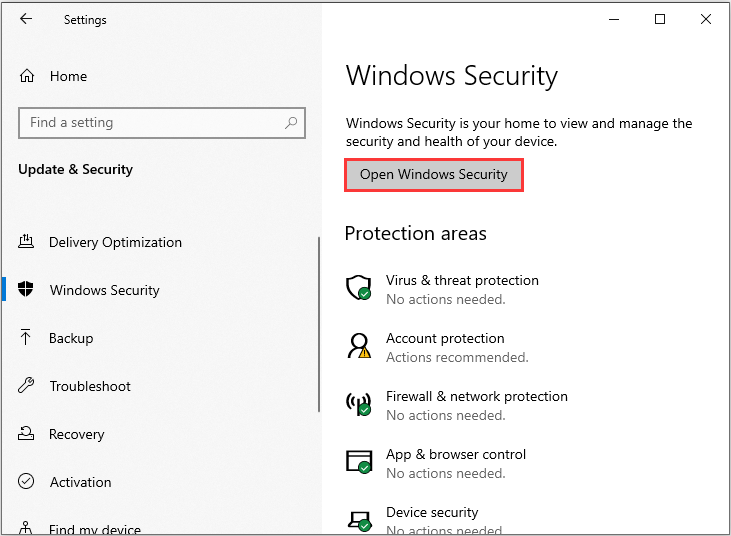Click the sidebar vertical scrollbar
Viewport: 731px width, 536px height.
point(319,324)
